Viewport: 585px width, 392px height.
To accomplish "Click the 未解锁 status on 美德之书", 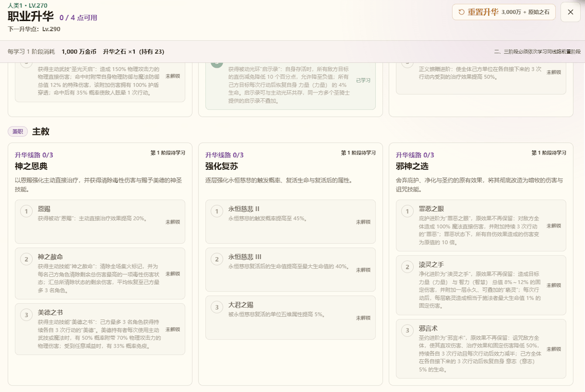I will tap(173, 329).
